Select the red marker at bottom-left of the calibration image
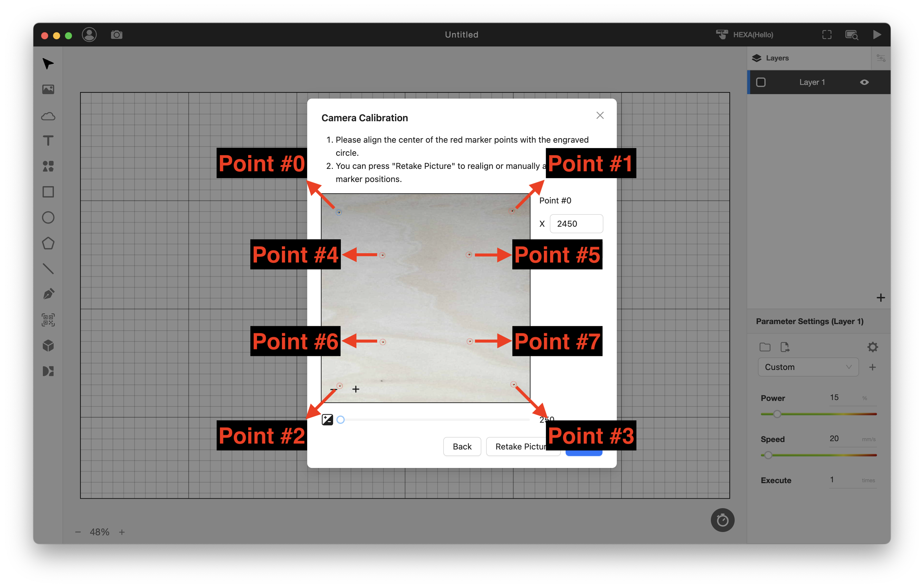This screenshot has width=924, height=588. [340, 386]
